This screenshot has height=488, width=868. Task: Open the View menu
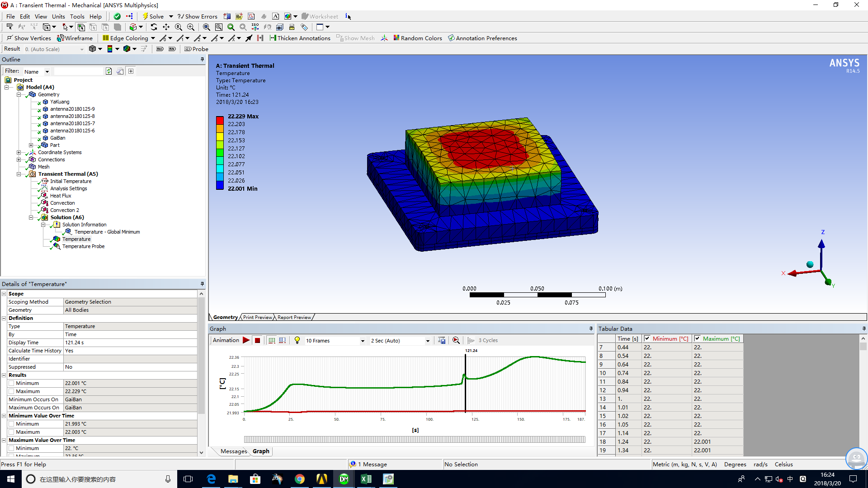[x=41, y=16]
